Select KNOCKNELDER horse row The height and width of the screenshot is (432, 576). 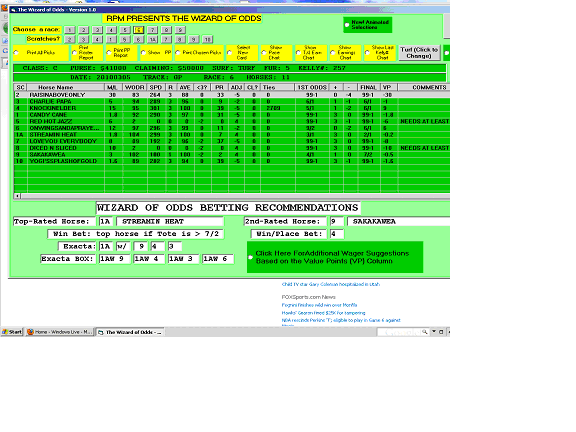click(232, 108)
